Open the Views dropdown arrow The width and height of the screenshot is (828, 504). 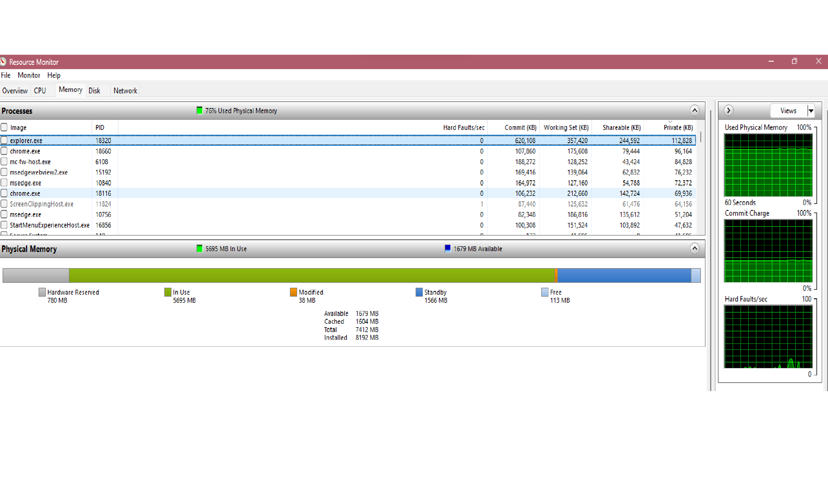810,111
